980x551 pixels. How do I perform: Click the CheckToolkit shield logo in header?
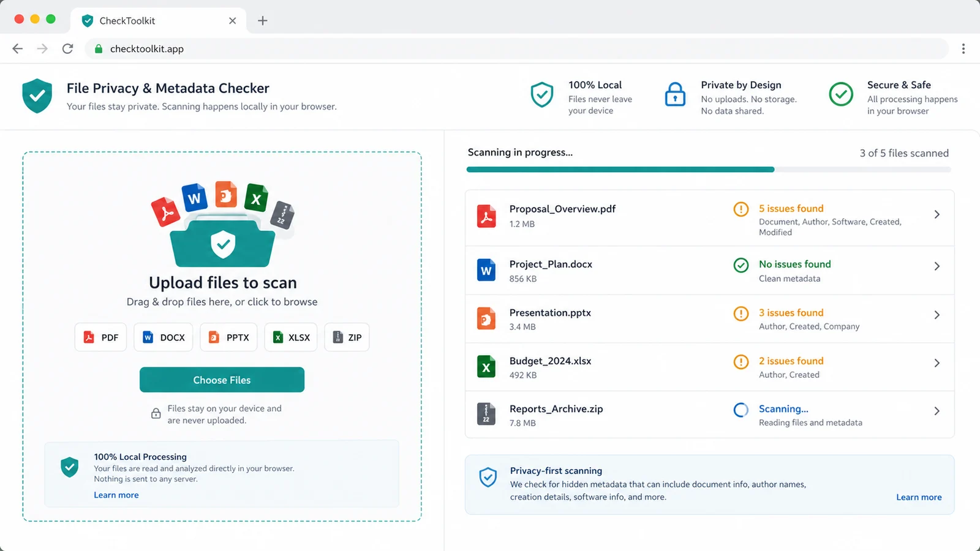tap(37, 96)
